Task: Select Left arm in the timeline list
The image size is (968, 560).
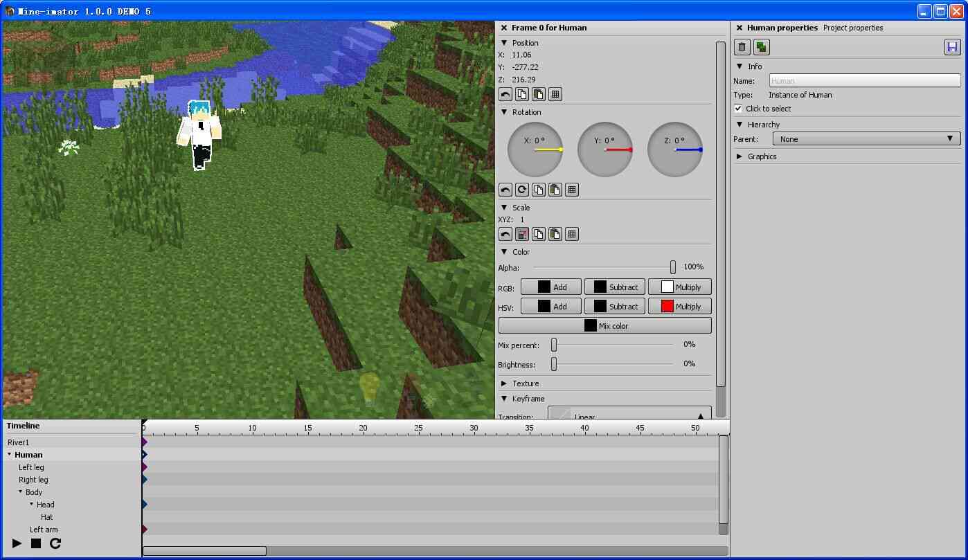Action: pyautogui.click(x=44, y=530)
